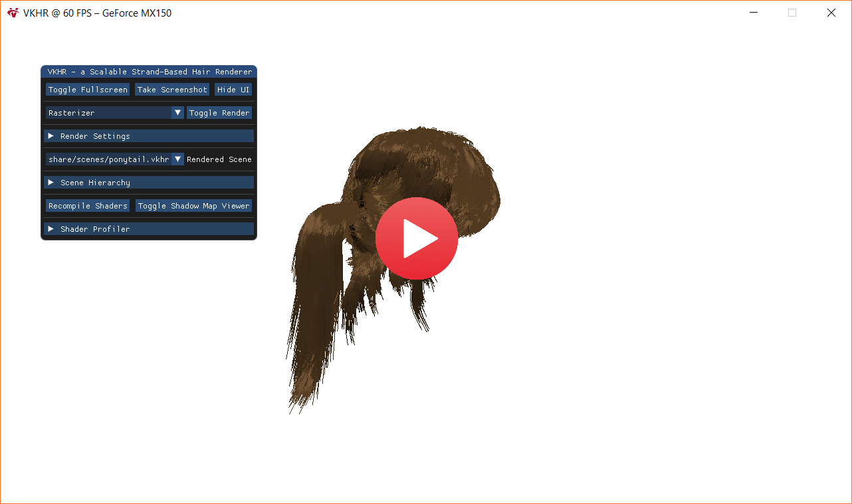
Task: Recompile the shaders
Action: (x=88, y=206)
